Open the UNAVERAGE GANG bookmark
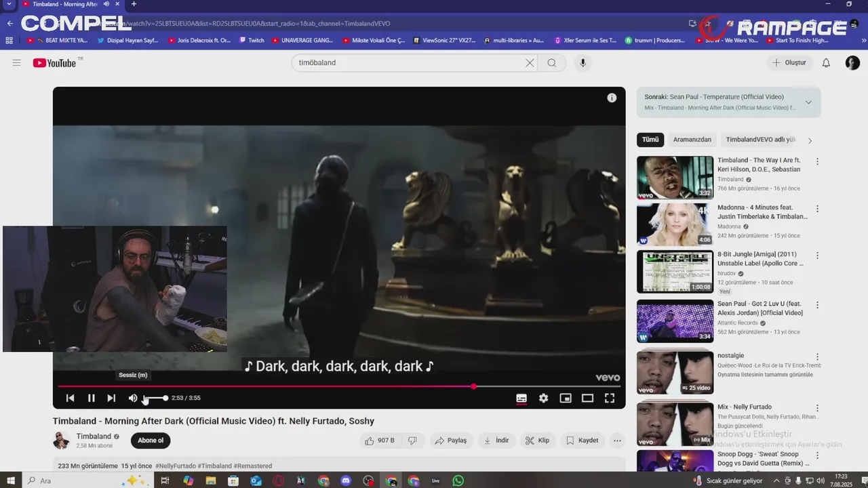 302,41
